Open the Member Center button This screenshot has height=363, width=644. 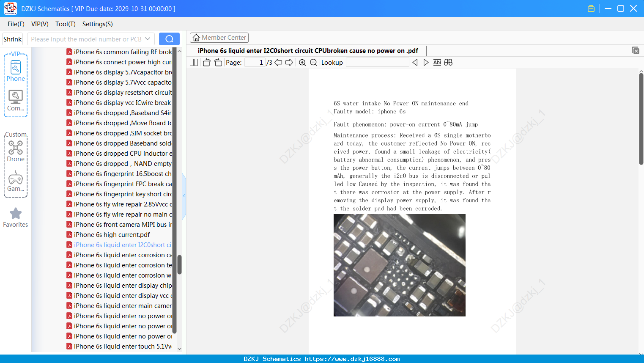click(219, 38)
